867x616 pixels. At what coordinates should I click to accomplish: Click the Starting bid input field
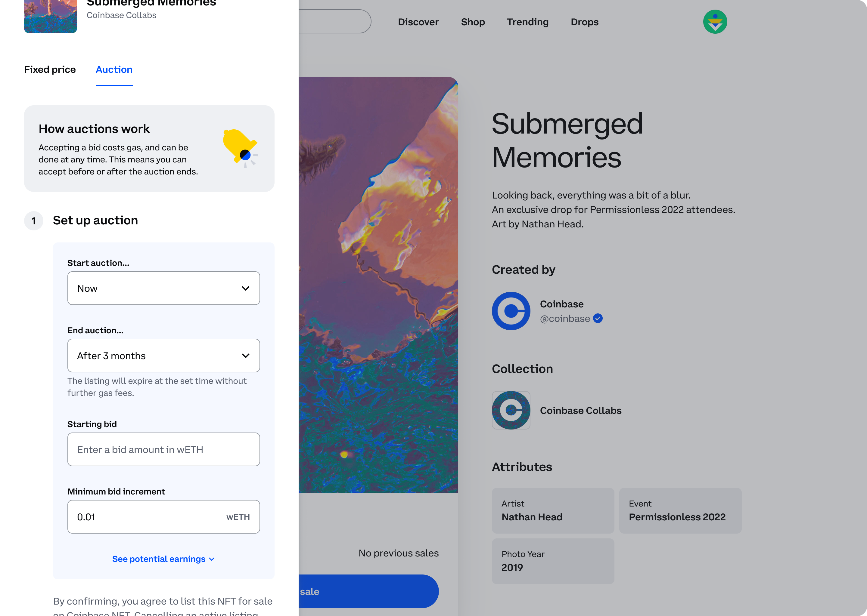(163, 449)
